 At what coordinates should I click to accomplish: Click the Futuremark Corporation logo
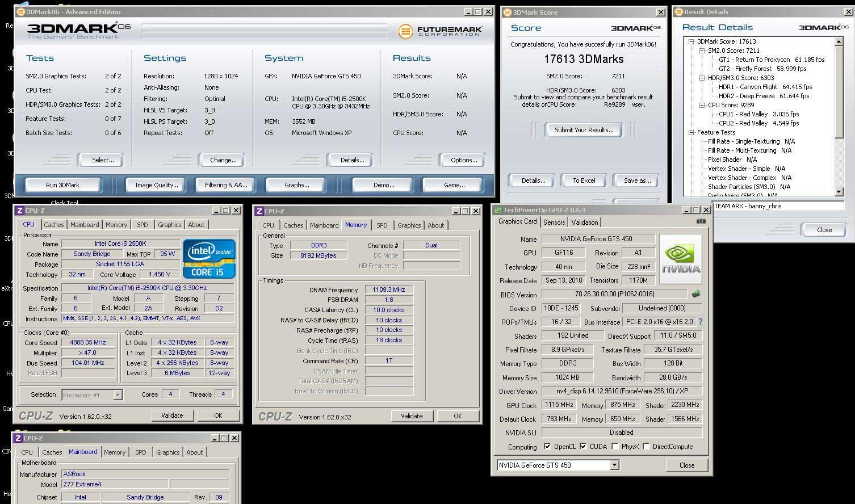click(x=441, y=31)
